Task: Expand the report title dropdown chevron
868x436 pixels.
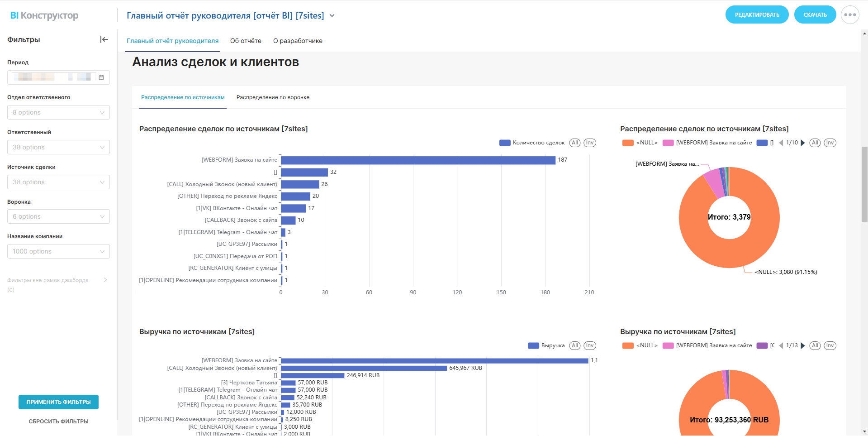Action: click(332, 15)
